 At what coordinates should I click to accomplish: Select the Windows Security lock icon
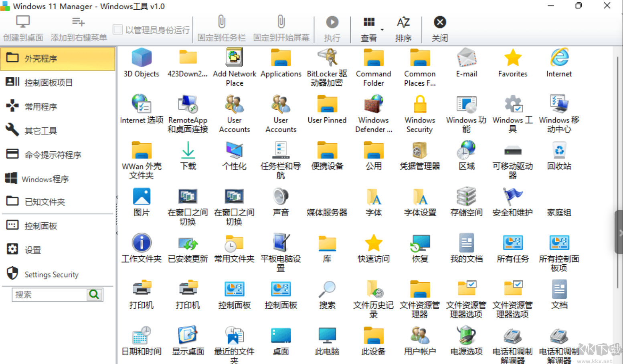point(420,104)
